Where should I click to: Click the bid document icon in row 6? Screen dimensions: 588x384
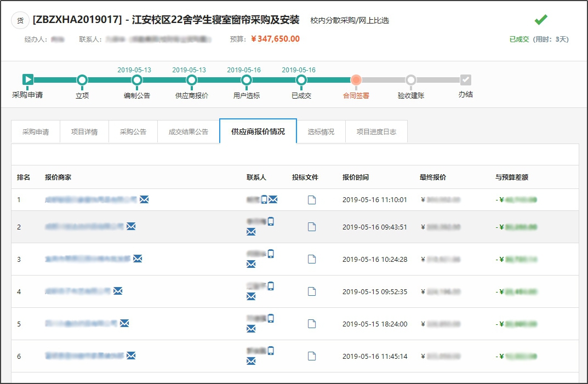tap(312, 356)
